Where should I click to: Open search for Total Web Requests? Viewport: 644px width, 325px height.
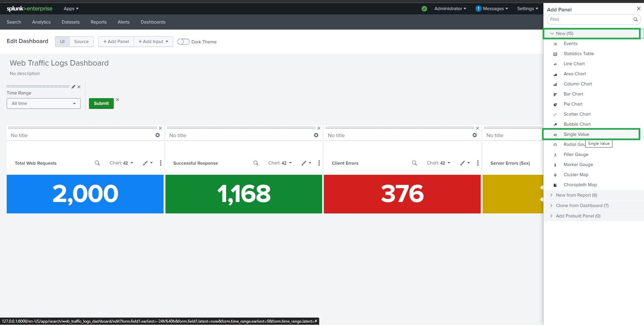(x=97, y=163)
